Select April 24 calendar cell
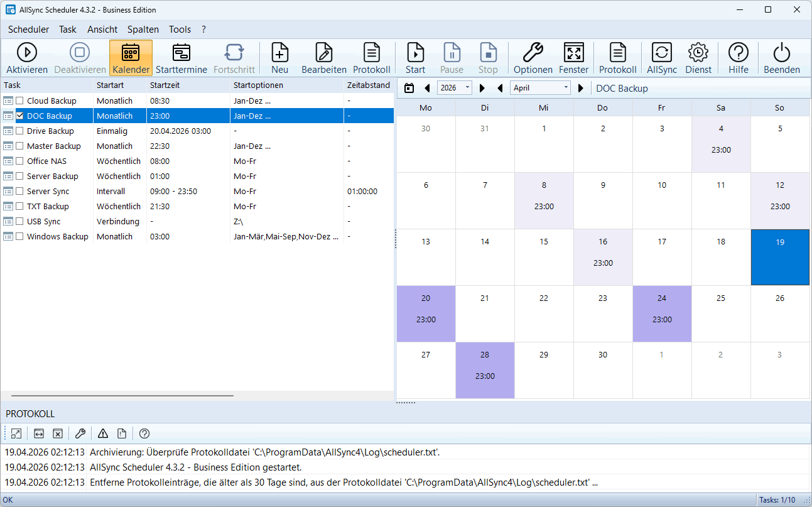Image resolution: width=812 pixels, height=507 pixels. (x=662, y=313)
